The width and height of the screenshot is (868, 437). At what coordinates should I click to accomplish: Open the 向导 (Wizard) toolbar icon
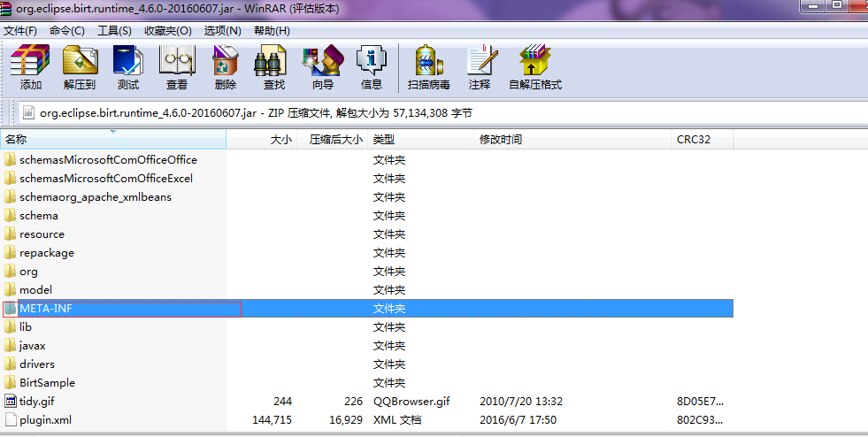click(x=323, y=60)
